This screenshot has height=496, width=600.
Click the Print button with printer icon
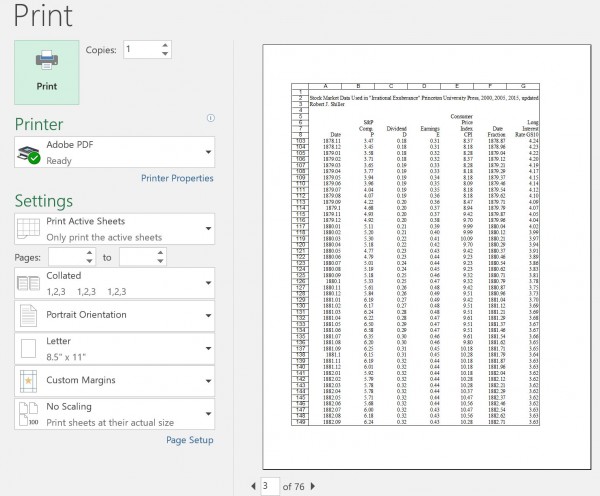pos(46,70)
